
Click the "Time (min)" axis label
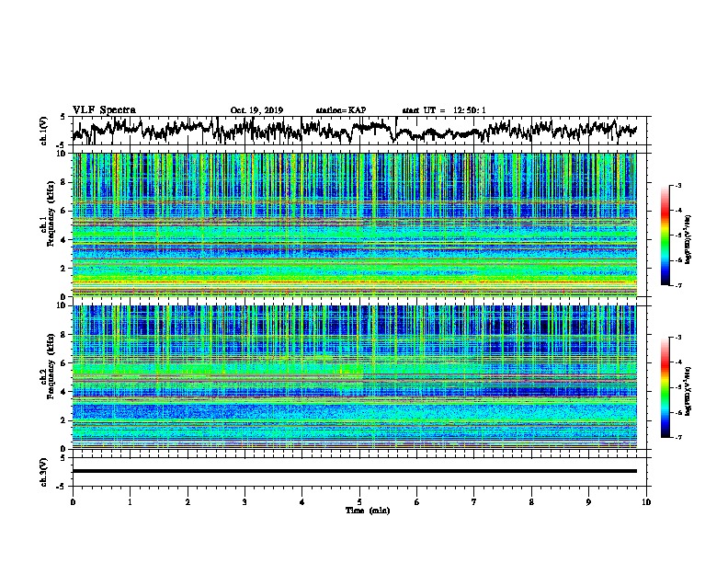368,511
